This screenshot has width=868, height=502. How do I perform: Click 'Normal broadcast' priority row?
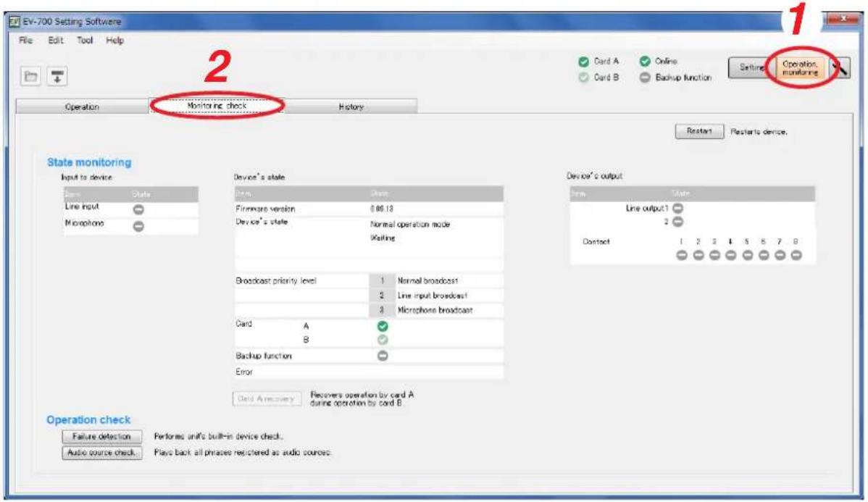436,280
